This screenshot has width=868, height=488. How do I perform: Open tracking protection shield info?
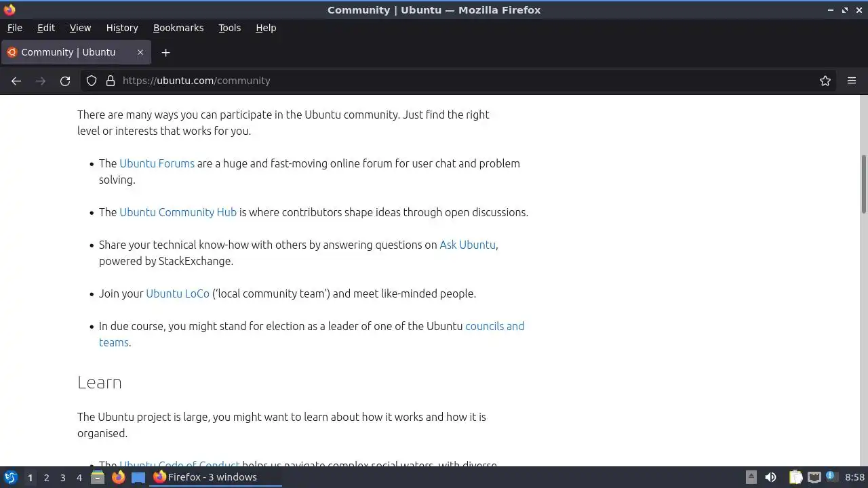point(92,81)
